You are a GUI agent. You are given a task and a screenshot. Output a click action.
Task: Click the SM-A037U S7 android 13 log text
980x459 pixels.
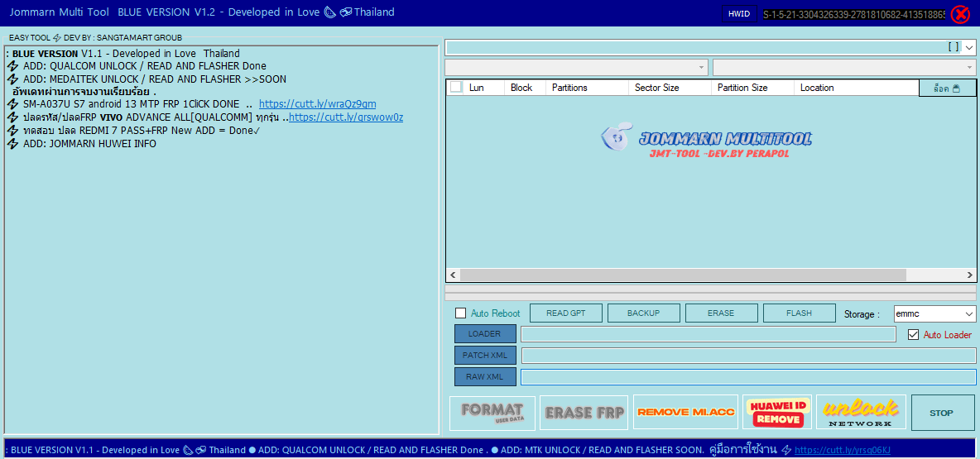point(131,103)
